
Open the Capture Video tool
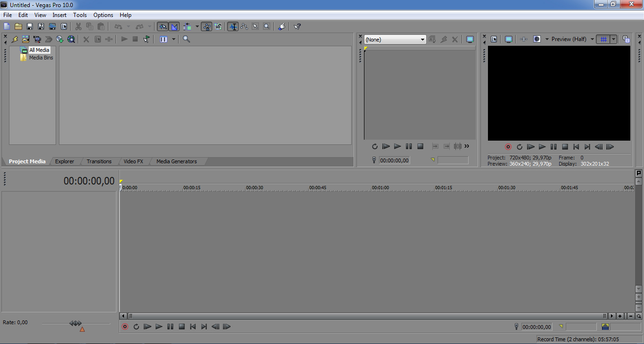pos(37,40)
